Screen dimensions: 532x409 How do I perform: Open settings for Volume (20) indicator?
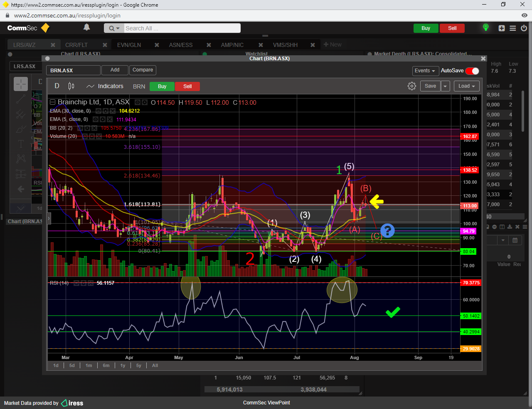pyautogui.click(x=92, y=136)
